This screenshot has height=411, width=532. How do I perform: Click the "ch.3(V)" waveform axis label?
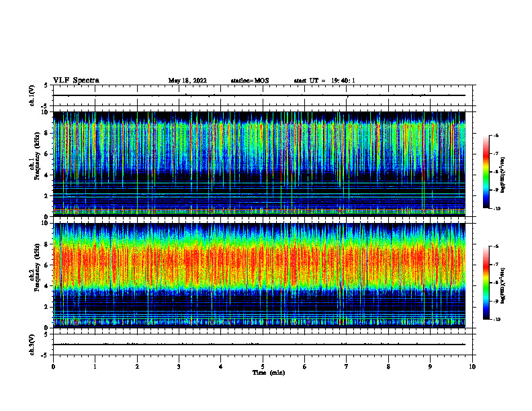click(32, 345)
